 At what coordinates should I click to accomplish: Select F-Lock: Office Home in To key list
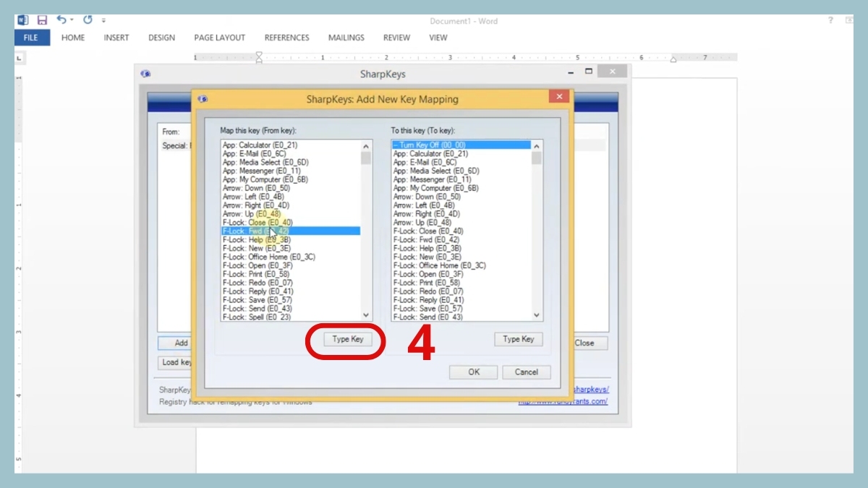(x=461, y=265)
